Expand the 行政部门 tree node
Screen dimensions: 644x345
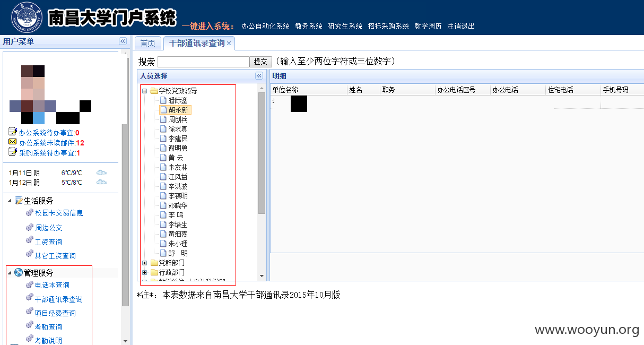pyautogui.click(x=144, y=272)
